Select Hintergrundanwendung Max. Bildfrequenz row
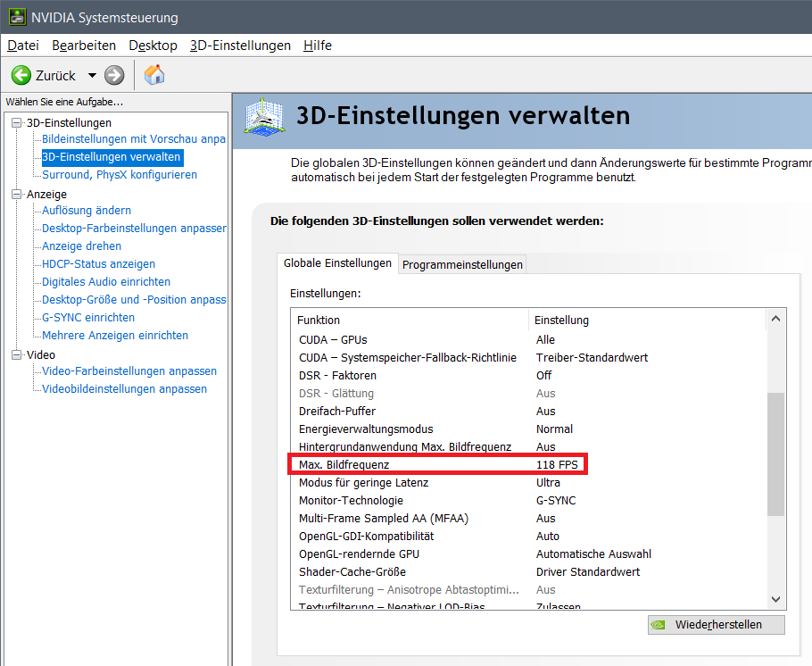 click(528, 446)
